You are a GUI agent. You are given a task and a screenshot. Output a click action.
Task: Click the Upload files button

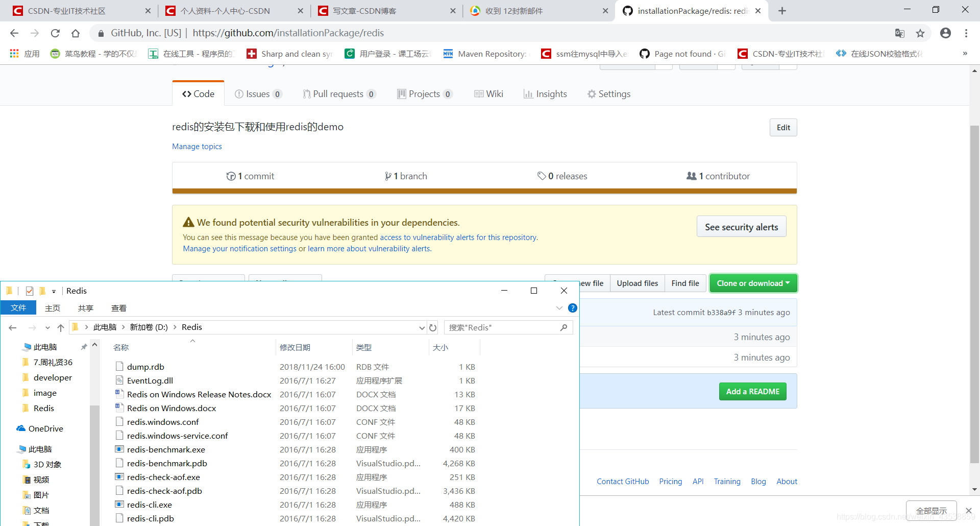[637, 283]
